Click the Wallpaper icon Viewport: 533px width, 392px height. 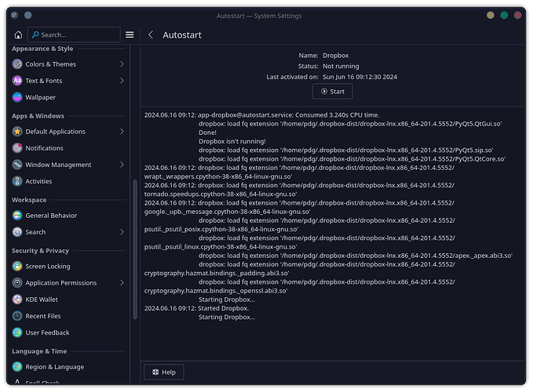click(17, 97)
